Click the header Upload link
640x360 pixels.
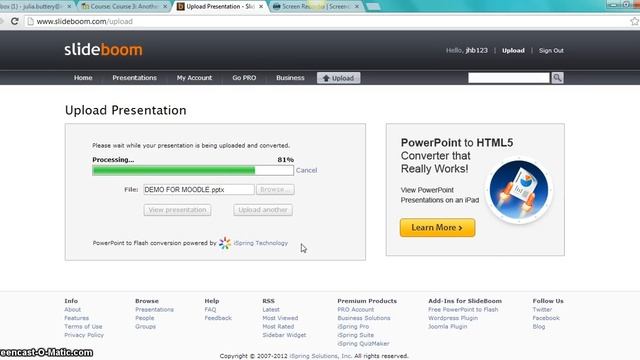(x=513, y=51)
